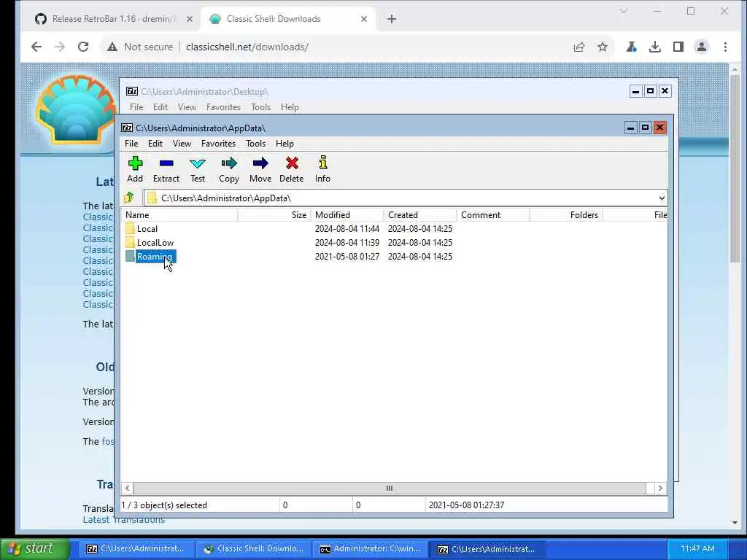The height and width of the screenshot is (560, 747).
Task: Open the File menu in AppData window
Action: pos(131,144)
